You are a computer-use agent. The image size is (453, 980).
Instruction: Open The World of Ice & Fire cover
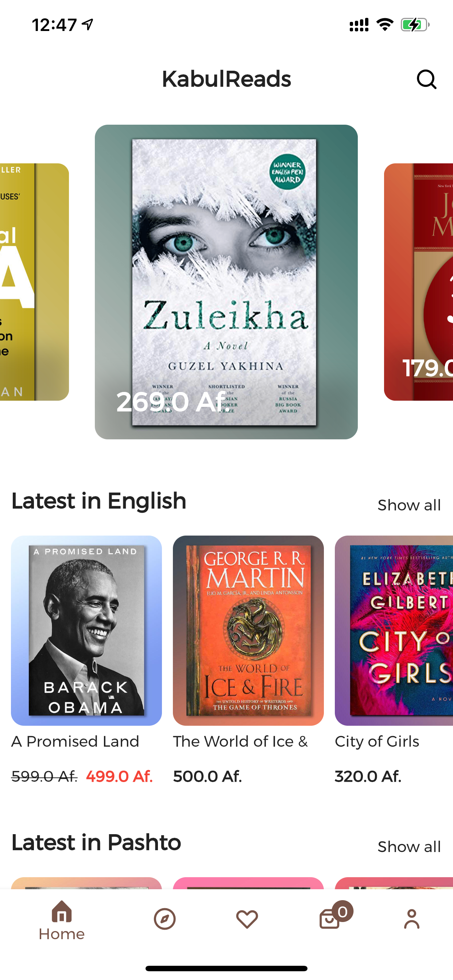[x=248, y=630]
